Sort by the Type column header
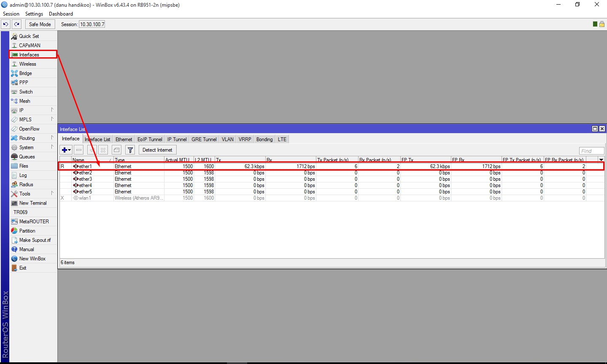The image size is (607, 364). coord(139,160)
